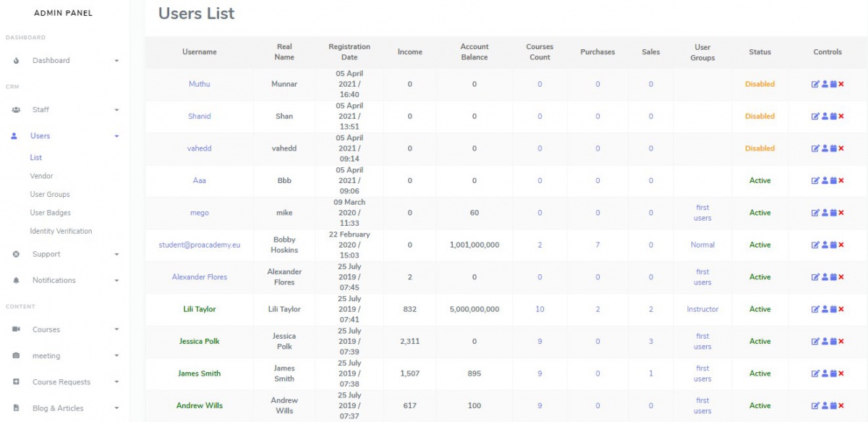Open Identity Verification page
Screen dimensions: 868x422
coord(61,232)
